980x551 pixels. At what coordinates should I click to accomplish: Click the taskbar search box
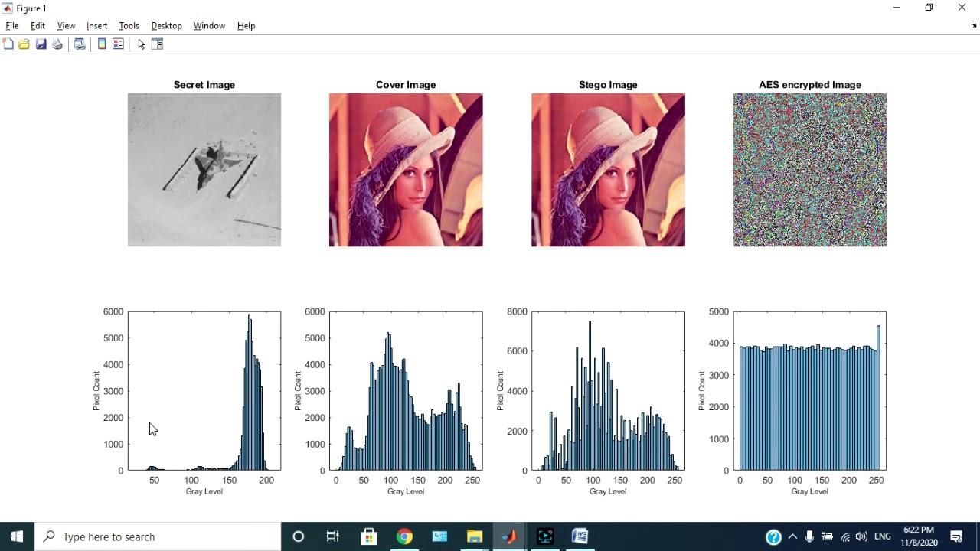coord(158,536)
